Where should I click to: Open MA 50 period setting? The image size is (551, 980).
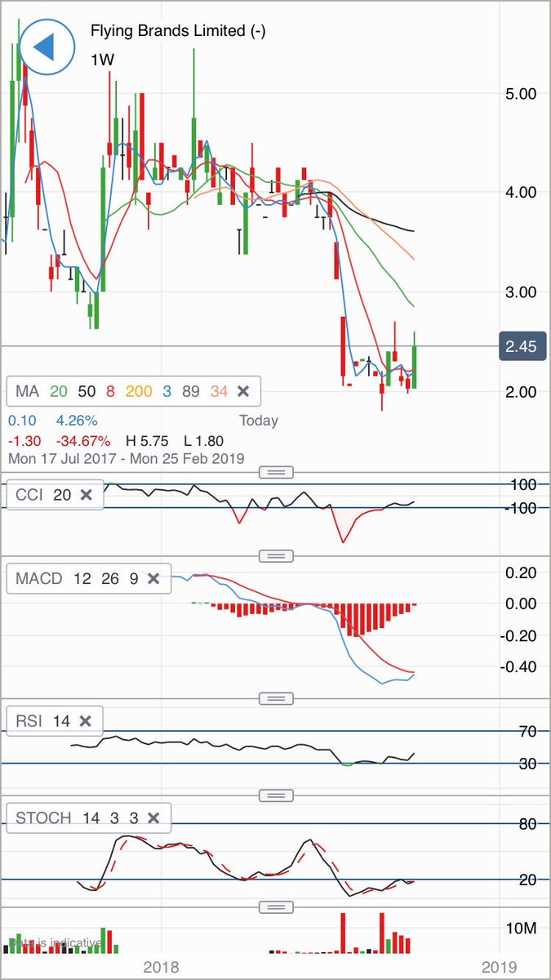[87, 391]
